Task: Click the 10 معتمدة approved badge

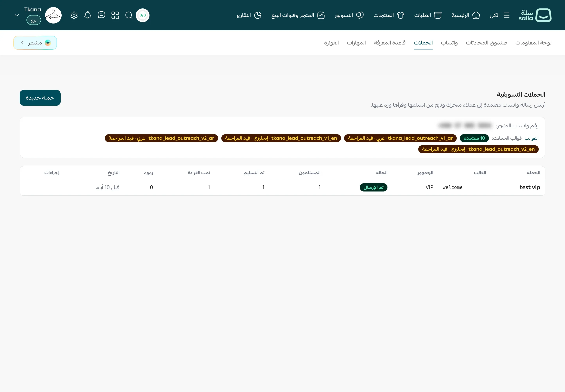Action: (474, 138)
